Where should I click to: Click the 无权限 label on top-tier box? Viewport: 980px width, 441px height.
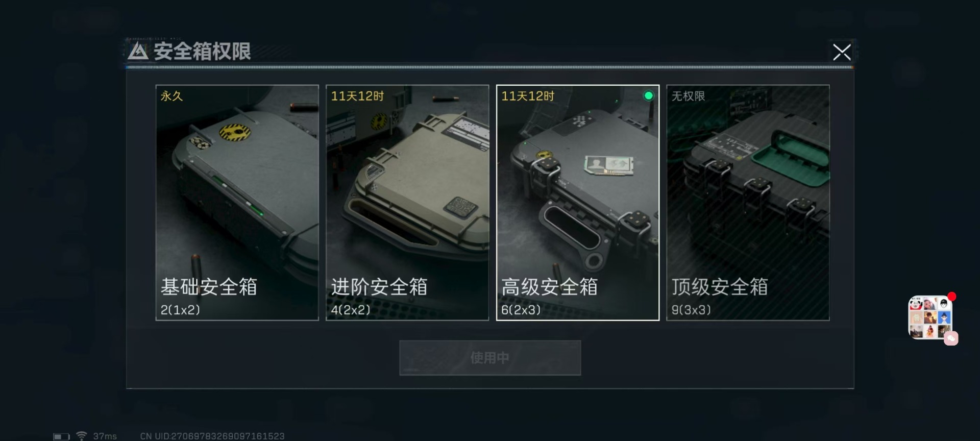coord(688,96)
